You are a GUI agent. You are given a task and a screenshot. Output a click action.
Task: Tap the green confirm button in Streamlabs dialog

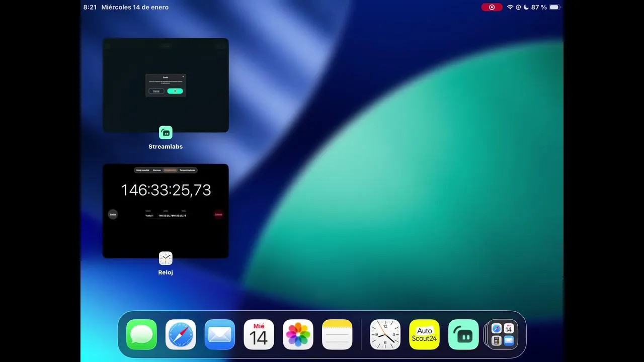(175, 91)
